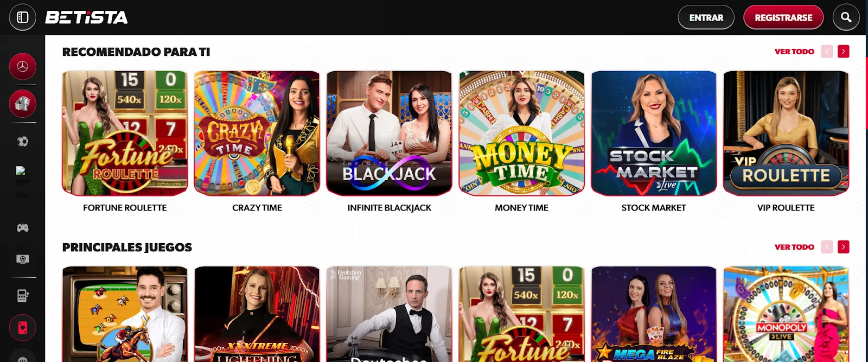Click the REGISTRARSE button
Viewport: 868px width, 362px height.
[783, 17]
